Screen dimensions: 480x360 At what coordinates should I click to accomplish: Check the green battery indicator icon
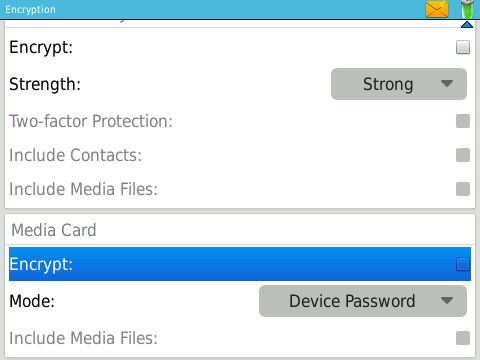click(467, 9)
